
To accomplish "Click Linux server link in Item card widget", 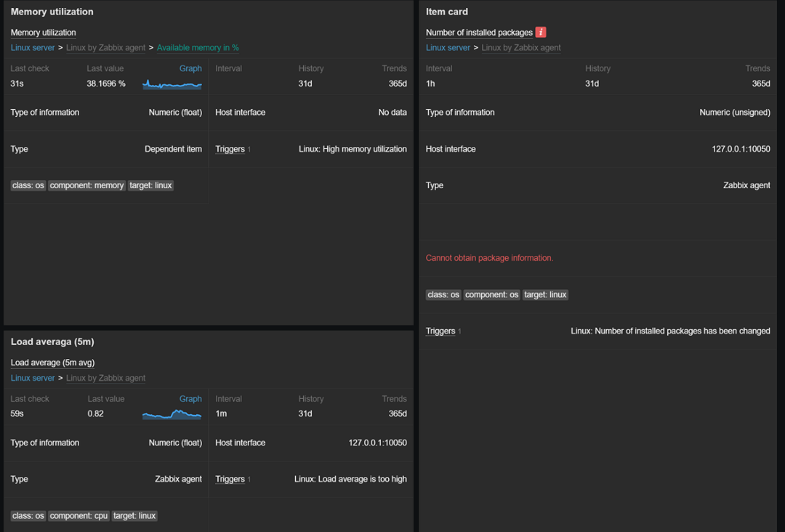I will pos(448,48).
